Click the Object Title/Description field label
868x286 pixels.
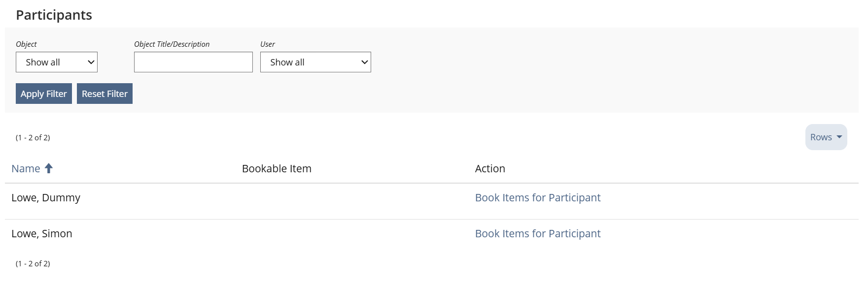(x=172, y=44)
